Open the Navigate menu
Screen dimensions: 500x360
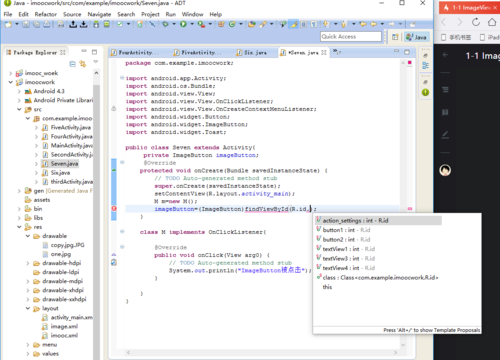click(99, 14)
